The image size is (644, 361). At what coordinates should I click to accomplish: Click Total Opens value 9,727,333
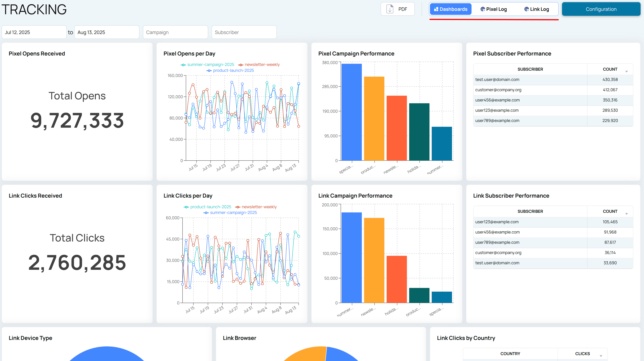77,121
